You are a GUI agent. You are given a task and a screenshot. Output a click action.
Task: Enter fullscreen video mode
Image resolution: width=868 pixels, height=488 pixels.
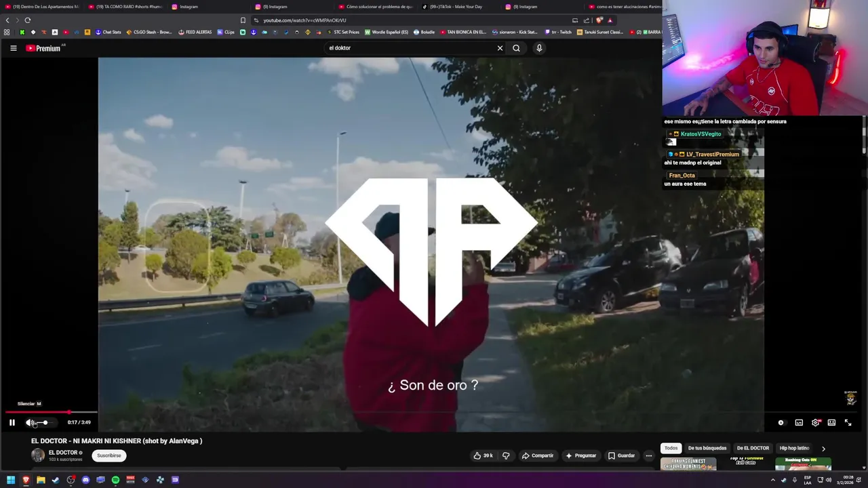[x=848, y=422]
